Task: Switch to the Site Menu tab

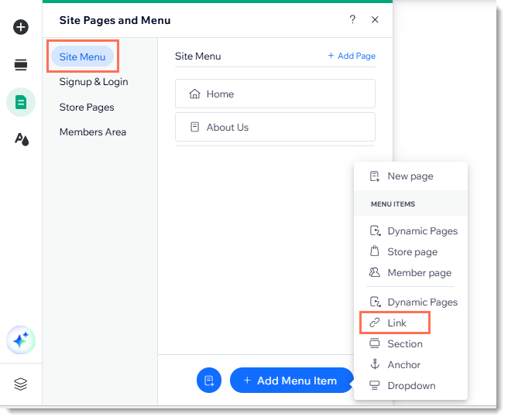Action: (x=82, y=56)
